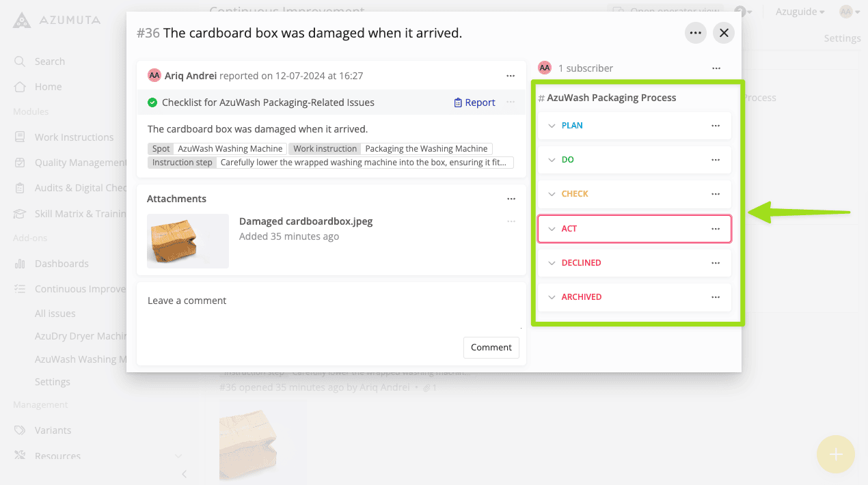Click the Report clipboard icon
Image resolution: width=868 pixels, height=485 pixels.
pyautogui.click(x=458, y=102)
